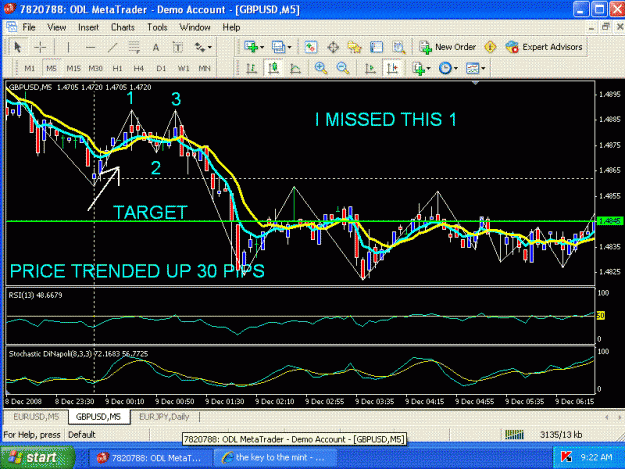Open the Insert menu
Screen dimensions: 625x469
coord(88,27)
